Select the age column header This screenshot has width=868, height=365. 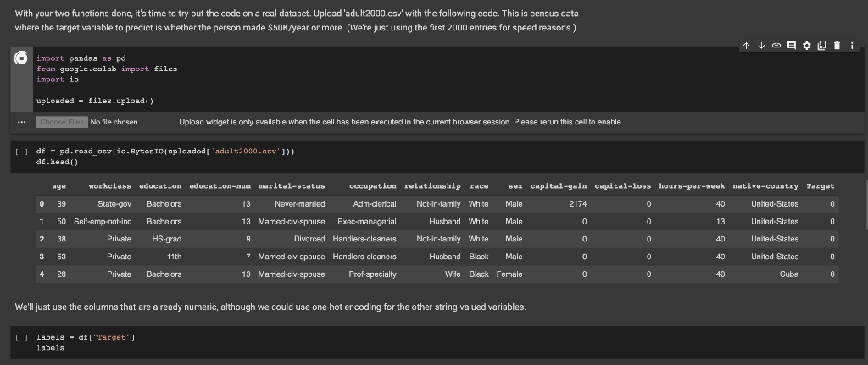[x=59, y=185]
